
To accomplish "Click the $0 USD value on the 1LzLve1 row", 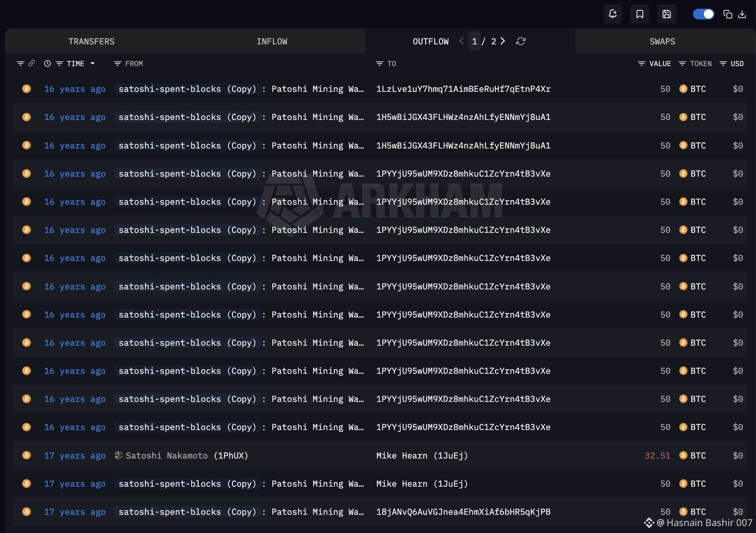I will (738, 89).
